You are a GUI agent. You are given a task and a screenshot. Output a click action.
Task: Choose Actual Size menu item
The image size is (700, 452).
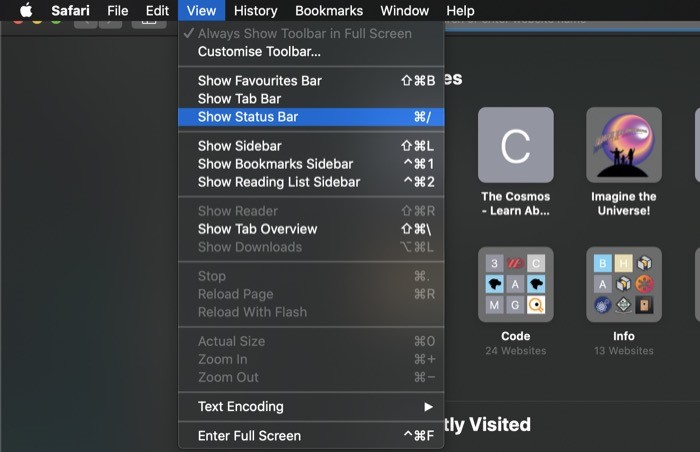coord(311,341)
